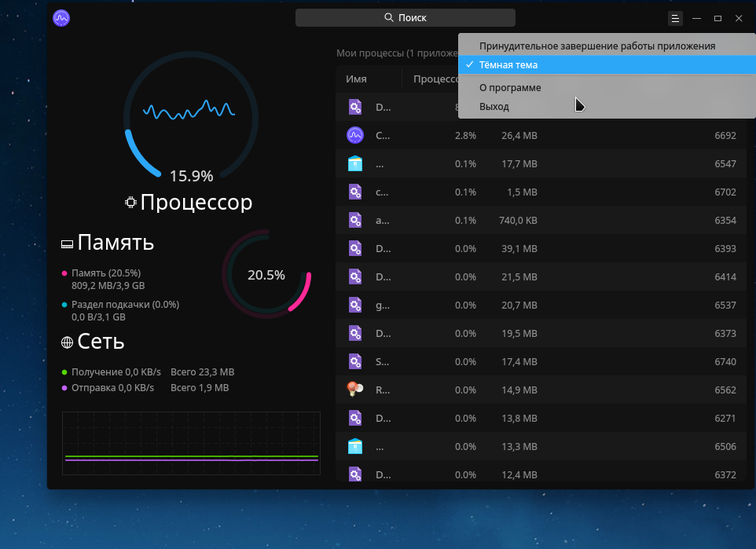The height and width of the screenshot is (549, 756).
Task: Click the archive icon in row PID 6547
Action: click(355, 164)
